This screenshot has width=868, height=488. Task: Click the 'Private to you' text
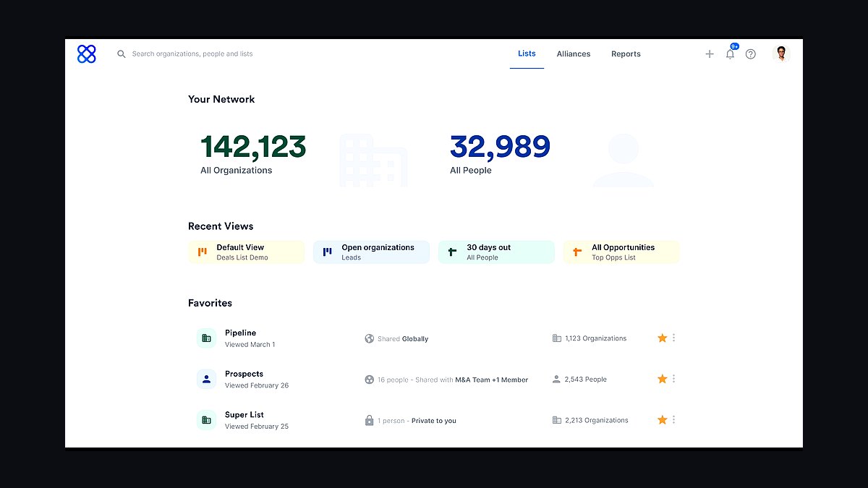[x=434, y=421]
